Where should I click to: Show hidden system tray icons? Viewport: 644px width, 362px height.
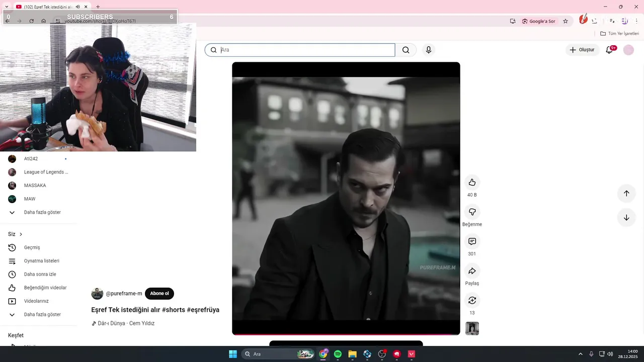tap(580, 354)
